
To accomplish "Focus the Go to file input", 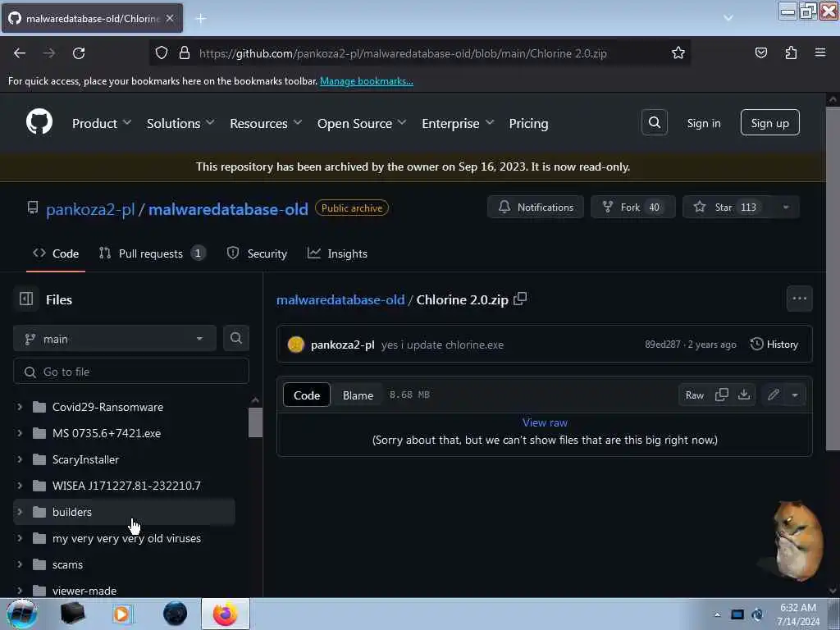I will [131, 372].
